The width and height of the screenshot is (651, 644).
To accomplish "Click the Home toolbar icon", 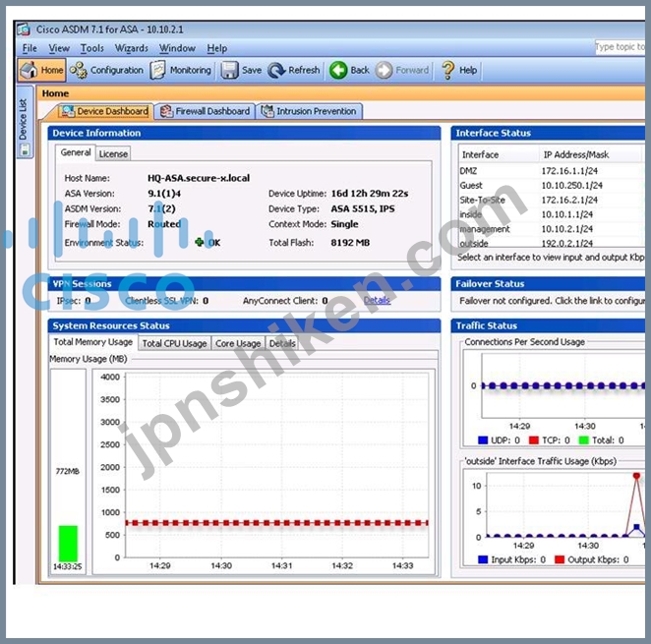I will (x=30, y=70).
